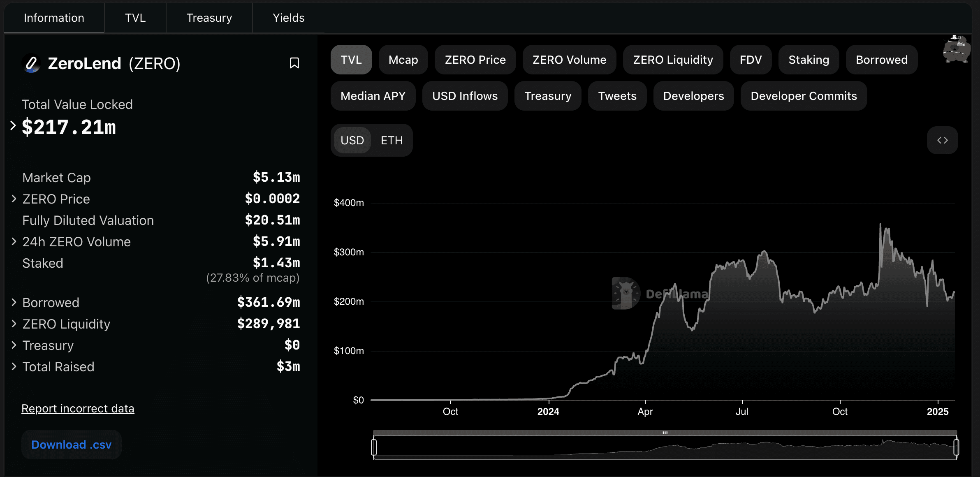The height and width of the screenshot is (477, 980).
Task: Toggle the FDV chart series
Action: click(x=751, y=60)
